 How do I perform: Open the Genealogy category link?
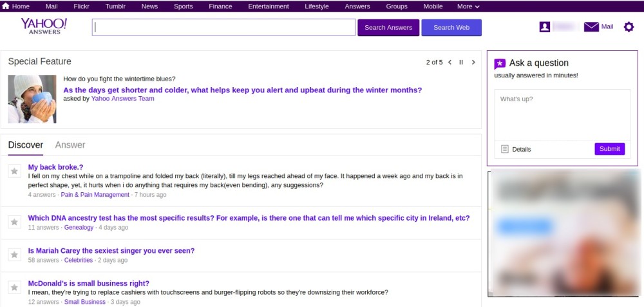click(79, 227)
